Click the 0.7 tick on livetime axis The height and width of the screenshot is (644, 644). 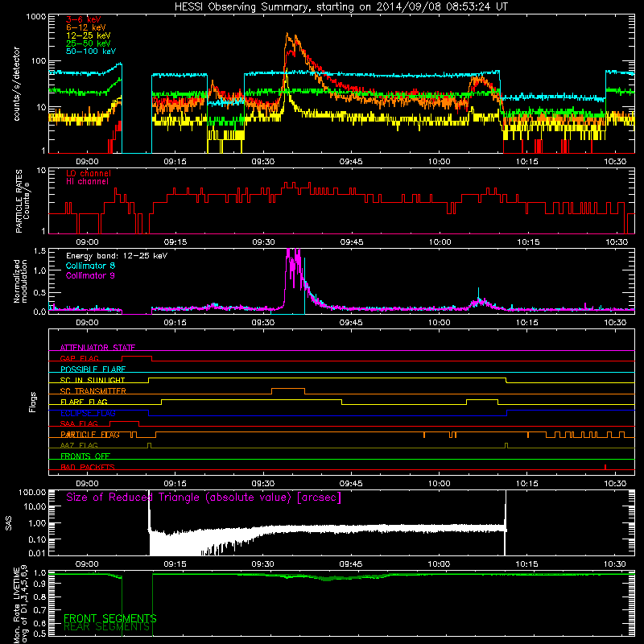coord(39,610)
